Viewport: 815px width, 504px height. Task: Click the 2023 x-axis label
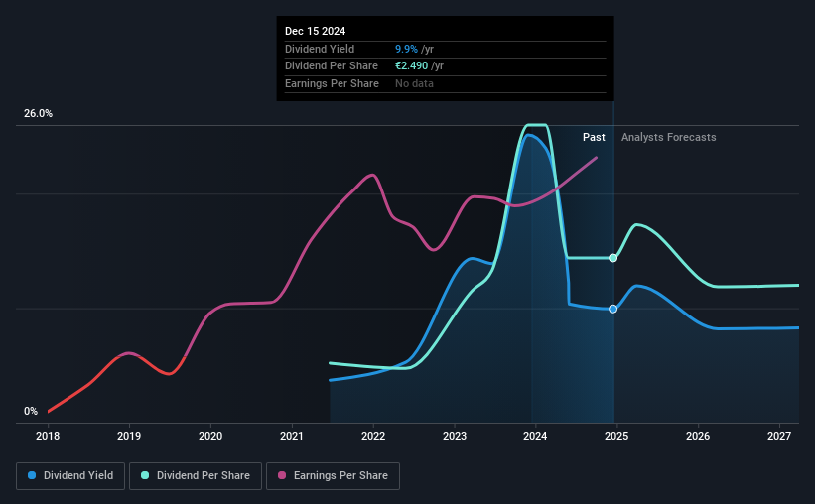(455, 436)
